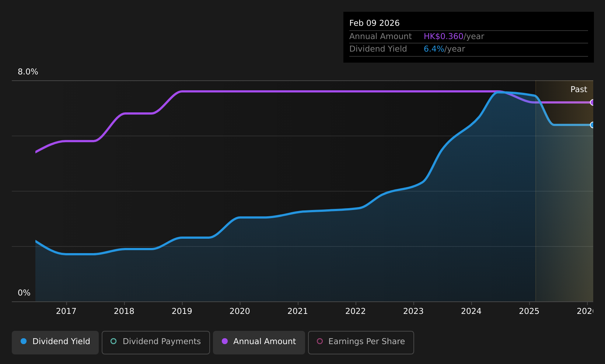The width and height of the screenshot is (605, 364).
Task: Click the 2022 x-axis label
Action: click(356, 311)
